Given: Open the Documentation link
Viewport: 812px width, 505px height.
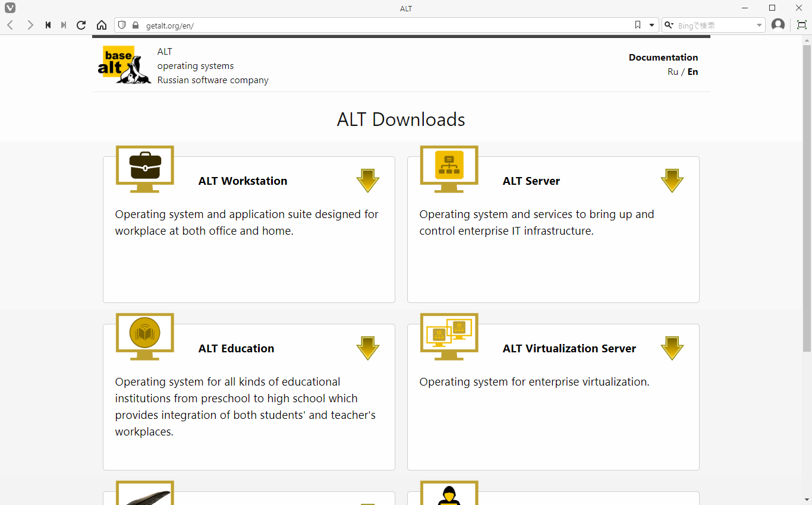Looking at the screenshot, I should point(663,58).
